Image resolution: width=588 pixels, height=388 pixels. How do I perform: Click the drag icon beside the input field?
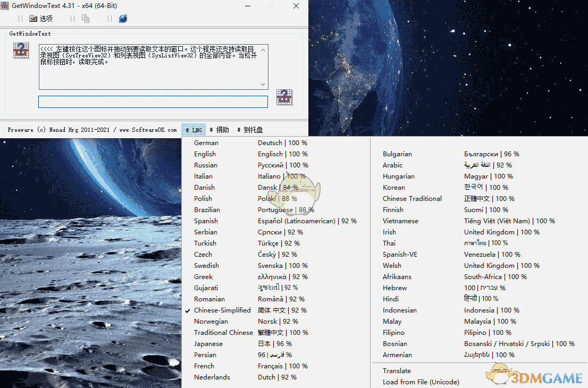pos(284,97)
